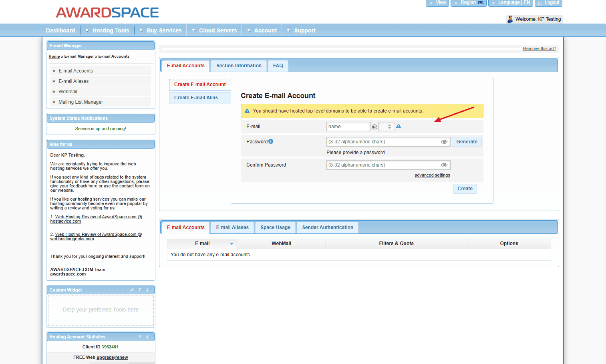Open the Hosting Tools menu dropdown
The image size is (606, 364).
point(107,30)
